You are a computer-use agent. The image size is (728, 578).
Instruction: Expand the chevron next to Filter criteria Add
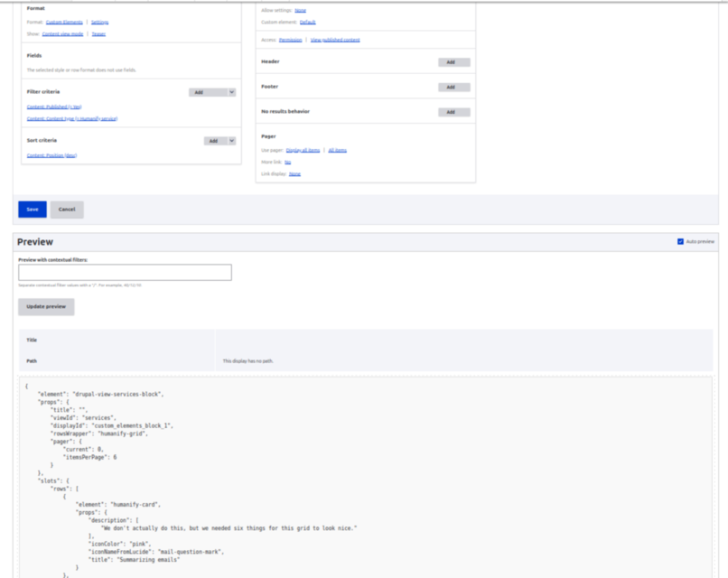click(231, 92)
